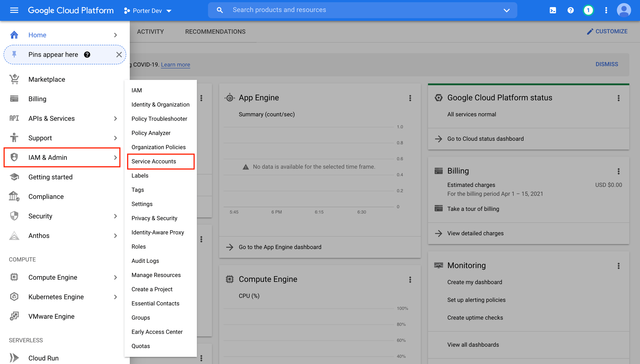Screen dimensions: 640x364
Task: Open the Porter Dev project selector dropdown
Action: 148,11
